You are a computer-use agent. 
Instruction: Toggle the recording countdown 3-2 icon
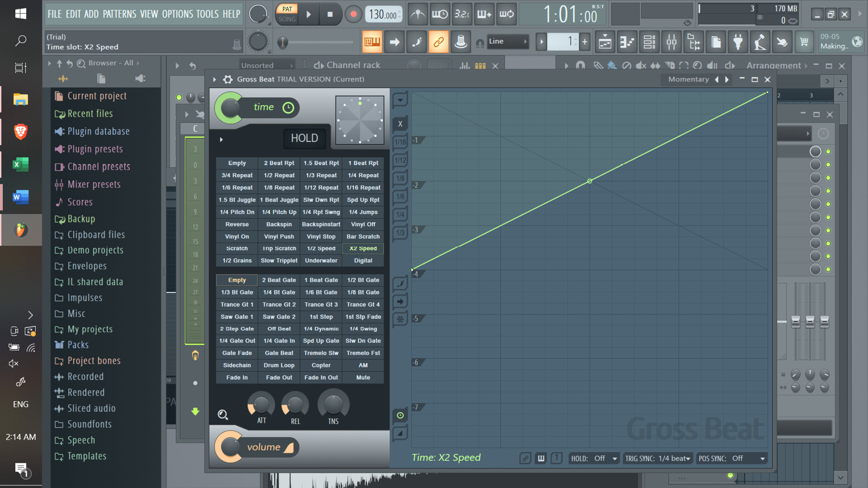coord(462,14)
